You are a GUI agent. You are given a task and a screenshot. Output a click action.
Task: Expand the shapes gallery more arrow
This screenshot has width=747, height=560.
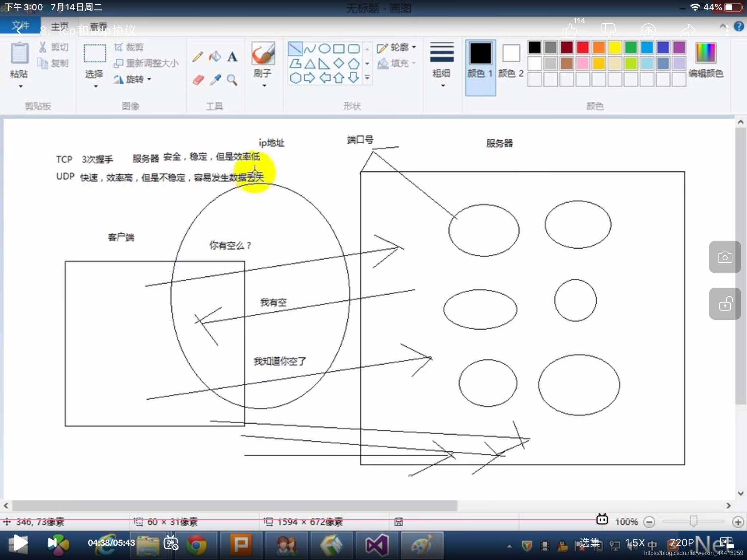[367, 78]
